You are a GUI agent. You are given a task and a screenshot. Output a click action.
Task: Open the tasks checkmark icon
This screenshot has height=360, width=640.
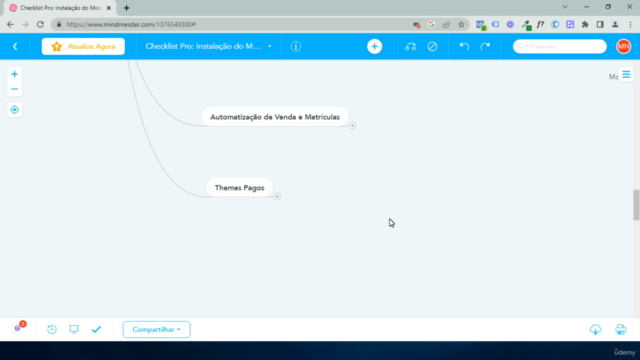(x=96, y=329)
